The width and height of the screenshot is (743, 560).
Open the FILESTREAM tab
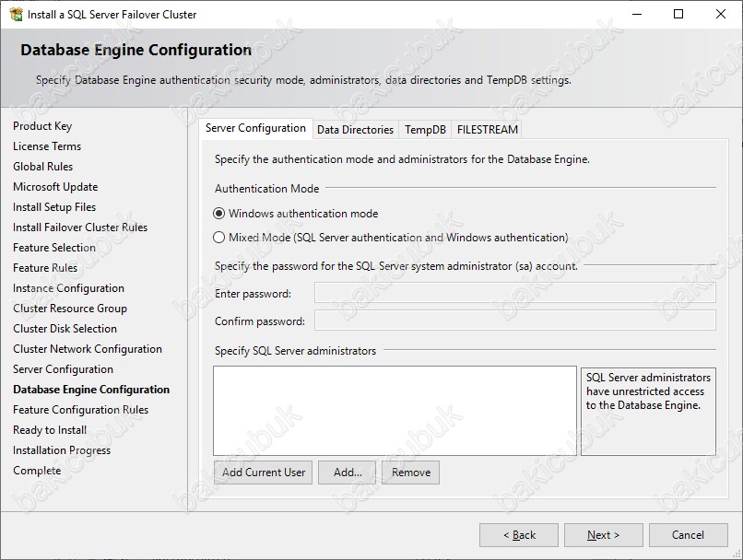pyautogui.click(x=487, y=130)
